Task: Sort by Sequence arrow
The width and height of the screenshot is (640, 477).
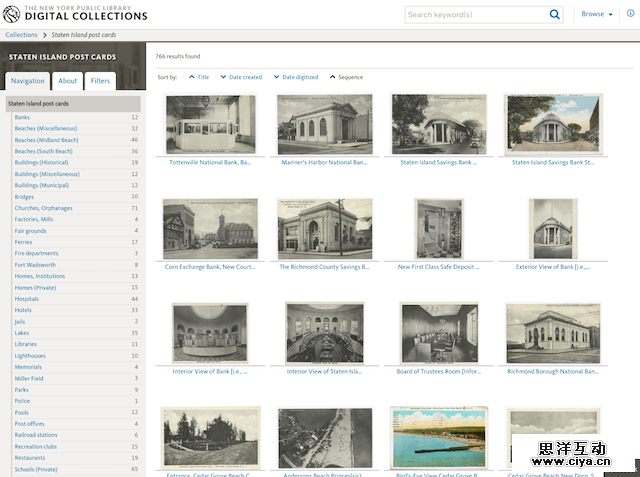Action: pyautogui.click(x=332, y=77)
